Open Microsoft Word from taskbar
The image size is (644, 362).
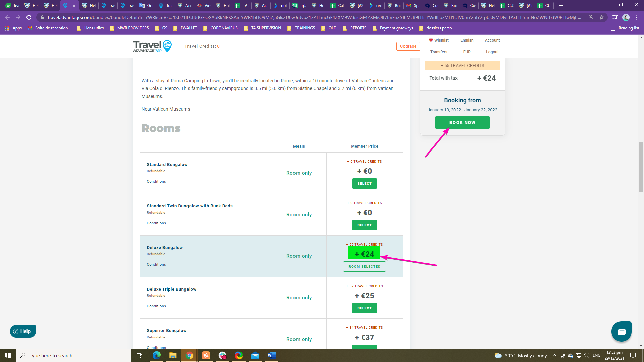coord(271,355)
